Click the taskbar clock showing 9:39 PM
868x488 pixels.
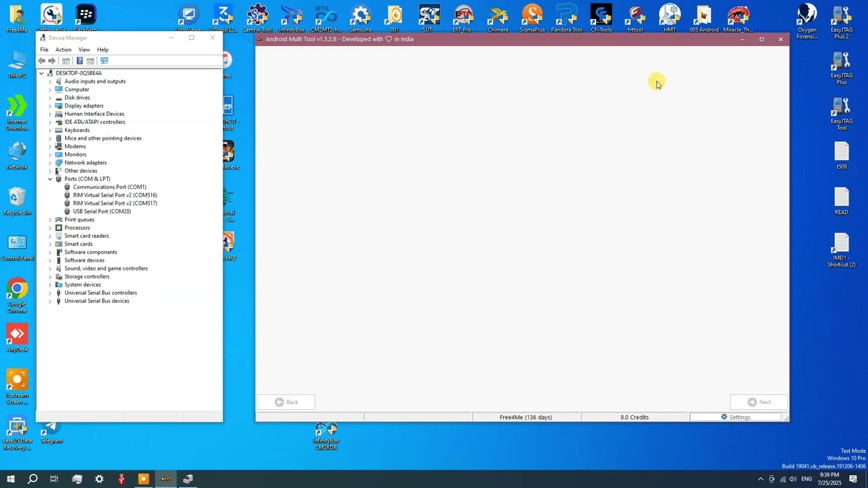click(x=829, y=479)
